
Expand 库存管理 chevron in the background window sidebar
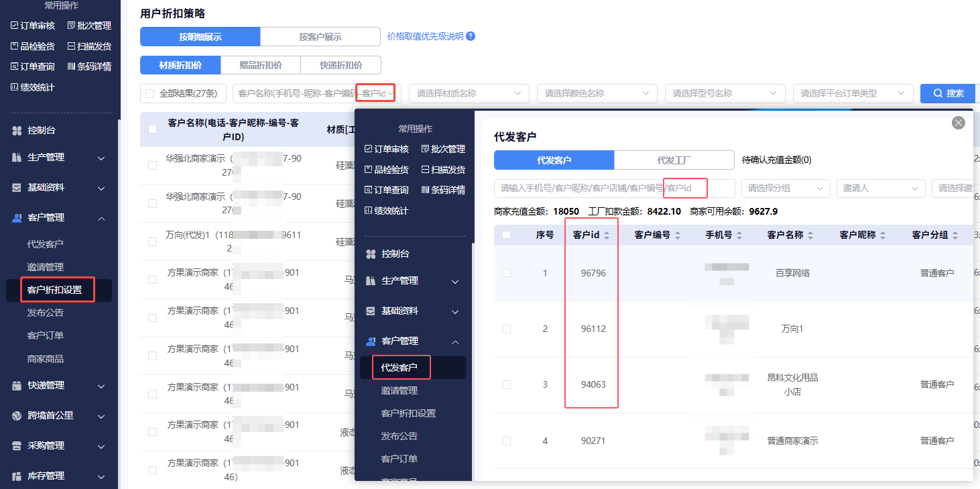click(x=101, y=476)
